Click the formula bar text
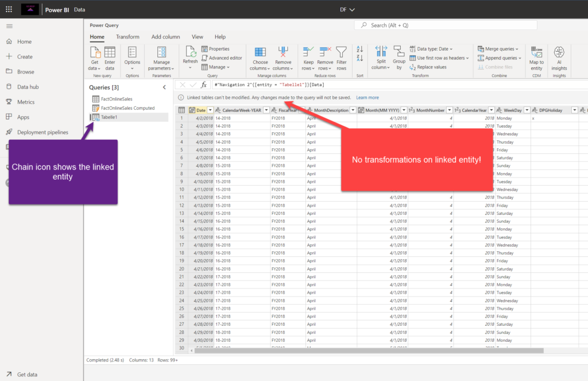This screenshot has width=588, height=381. (x=269, y=85)
